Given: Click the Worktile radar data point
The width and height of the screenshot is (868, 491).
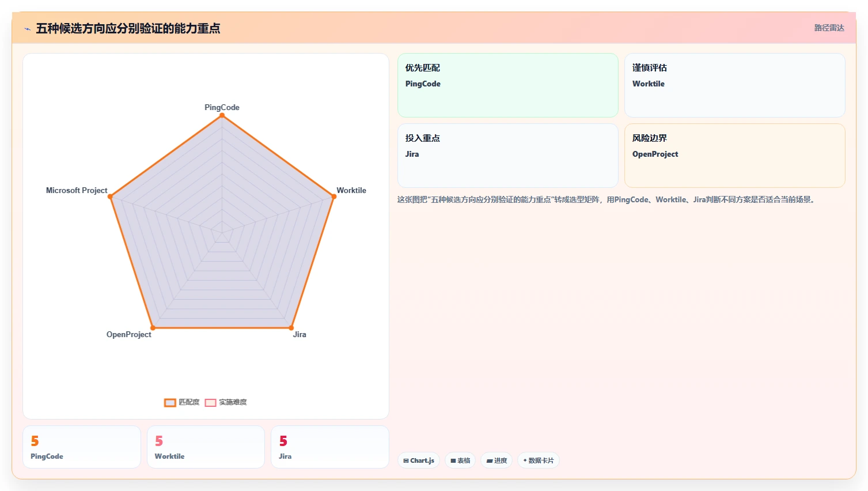Looking at the screenshot, I should 333,197.
